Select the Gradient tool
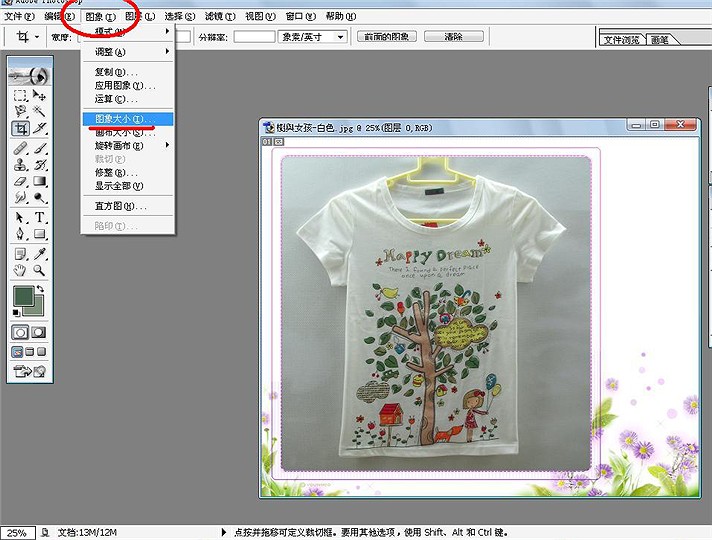This screenshot has width=712, height=540. click(x=40, y=181)
